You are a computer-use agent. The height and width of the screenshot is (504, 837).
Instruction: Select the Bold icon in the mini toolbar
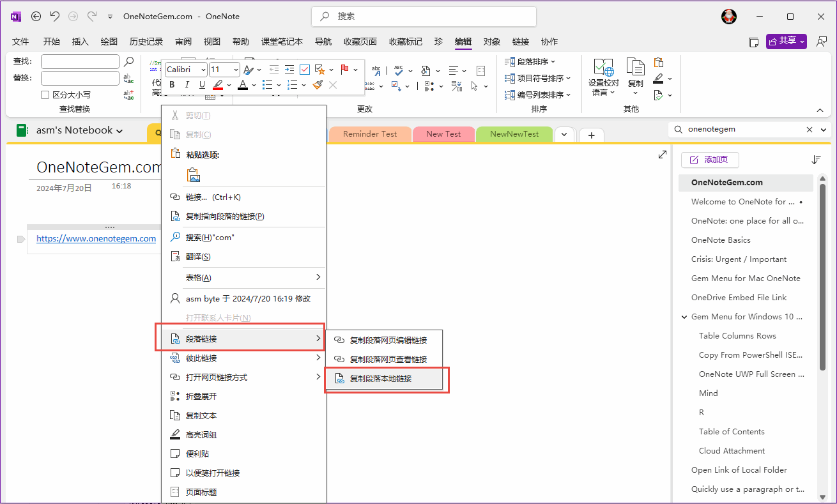[172, 85]
